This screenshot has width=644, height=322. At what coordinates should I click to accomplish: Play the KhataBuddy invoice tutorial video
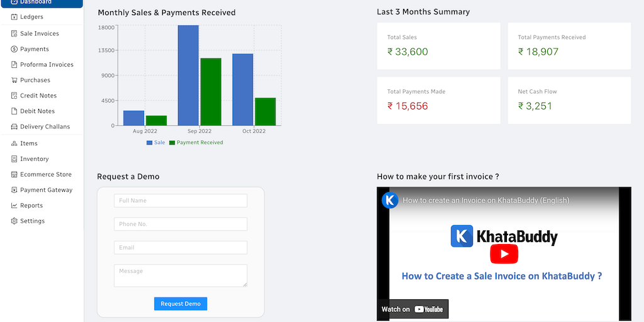coord(504,254)
